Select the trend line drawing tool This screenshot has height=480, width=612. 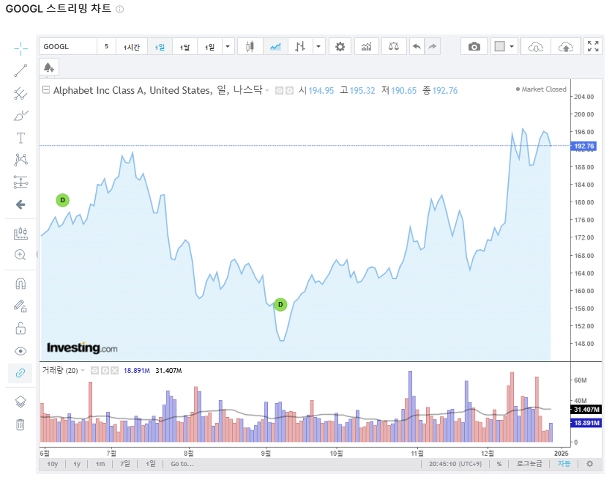21,71
